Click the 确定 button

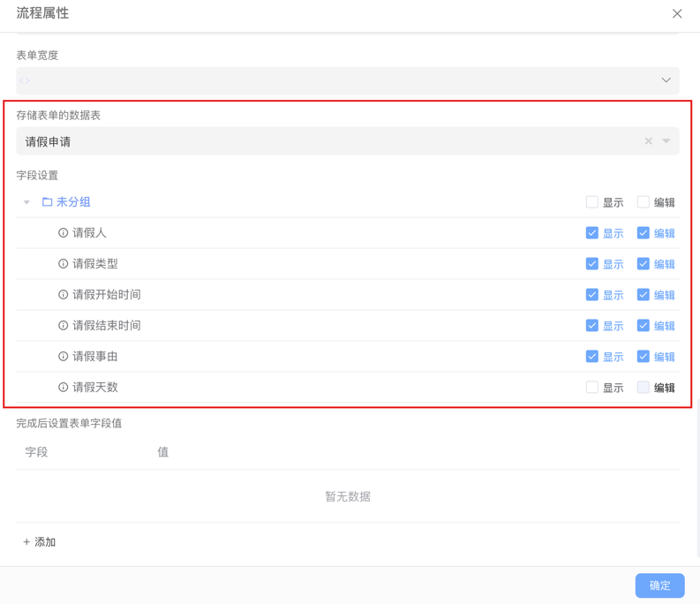coord(659,585)
